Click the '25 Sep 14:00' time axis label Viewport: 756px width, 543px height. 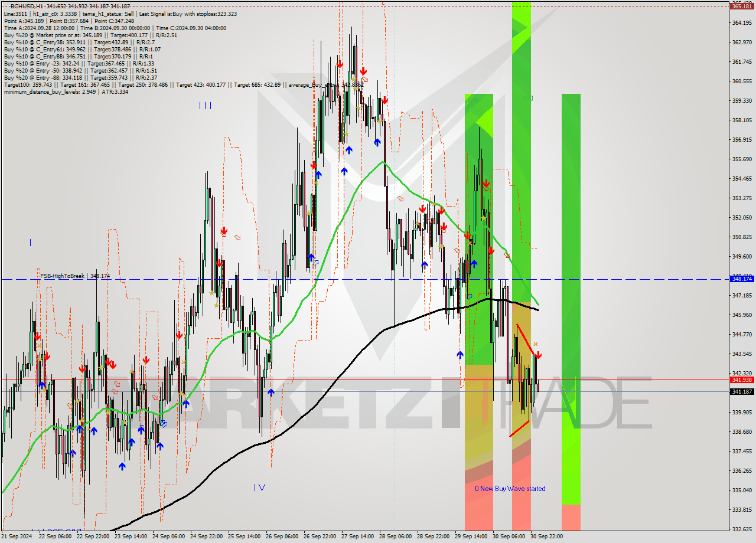pos(244,537)
